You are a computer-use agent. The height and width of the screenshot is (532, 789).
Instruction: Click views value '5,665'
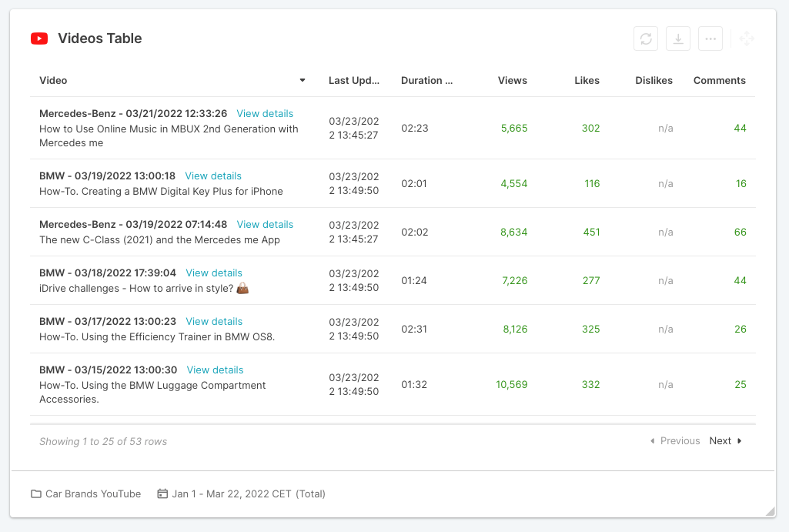(514, 129)
